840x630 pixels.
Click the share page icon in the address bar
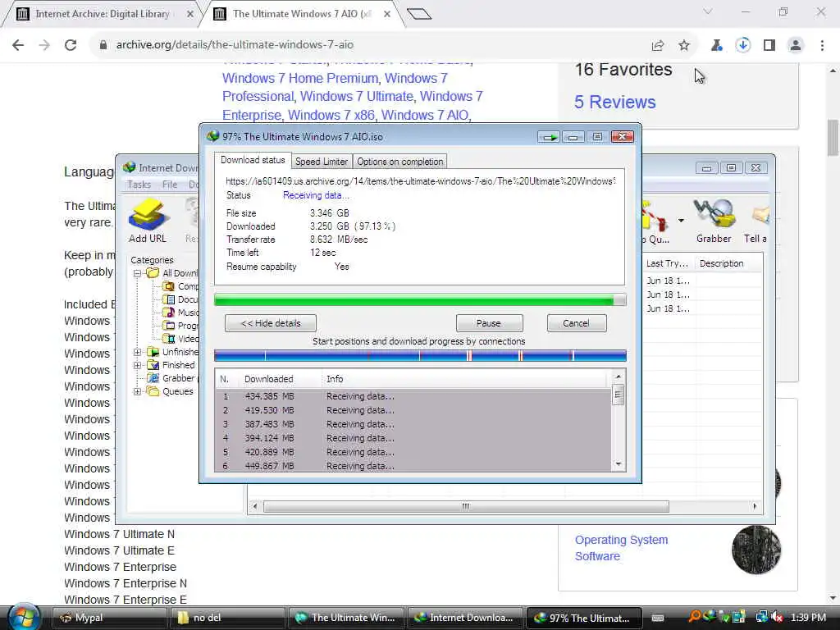coord(658,46)
